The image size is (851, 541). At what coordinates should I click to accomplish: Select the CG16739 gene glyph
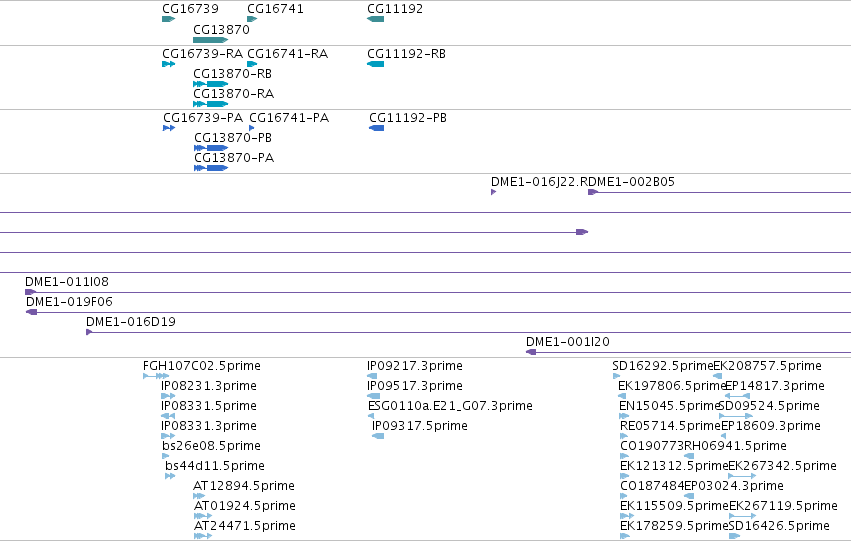coord(168,19)
